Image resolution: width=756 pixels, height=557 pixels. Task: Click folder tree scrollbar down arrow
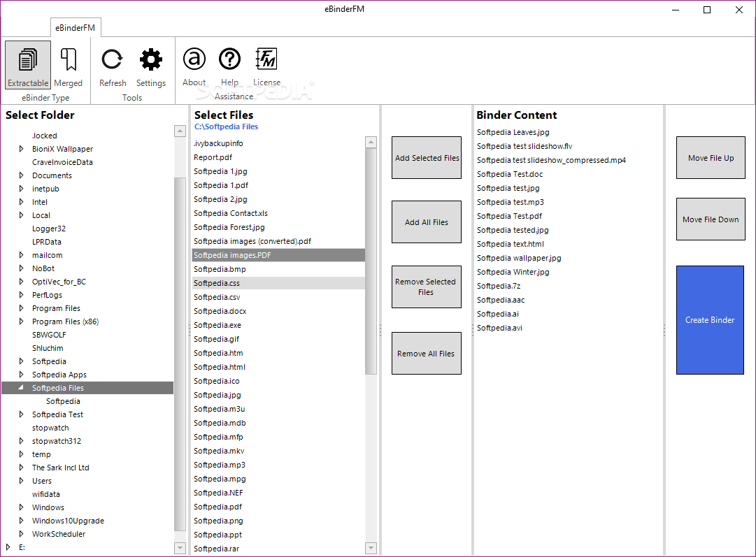pyautogui.click(x=180, y=548)
